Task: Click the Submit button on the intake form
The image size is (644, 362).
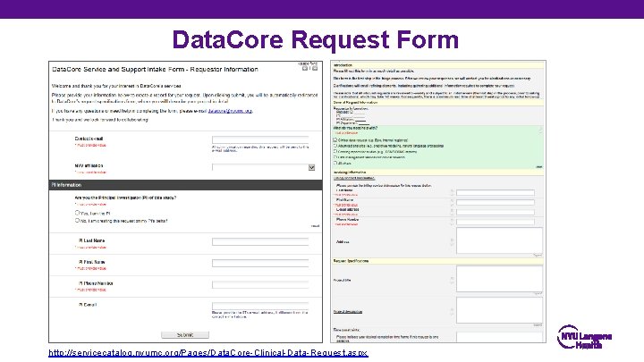Action: (x=185, y=335)
